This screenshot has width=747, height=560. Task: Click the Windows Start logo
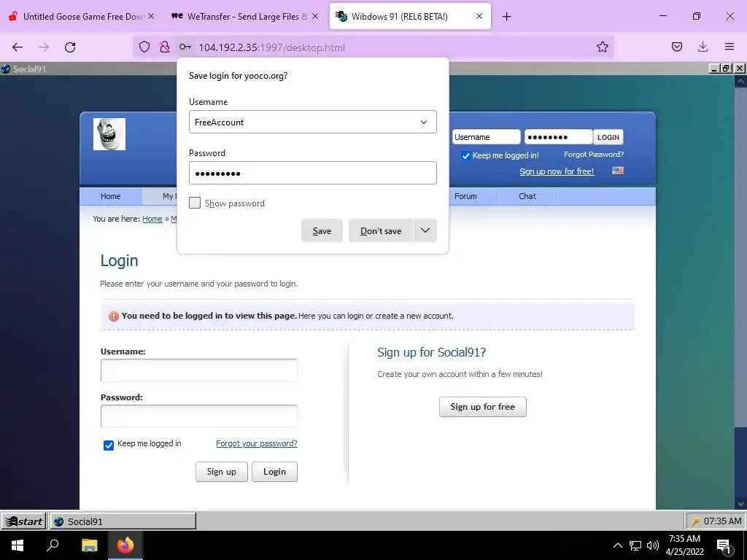(18, 545)
